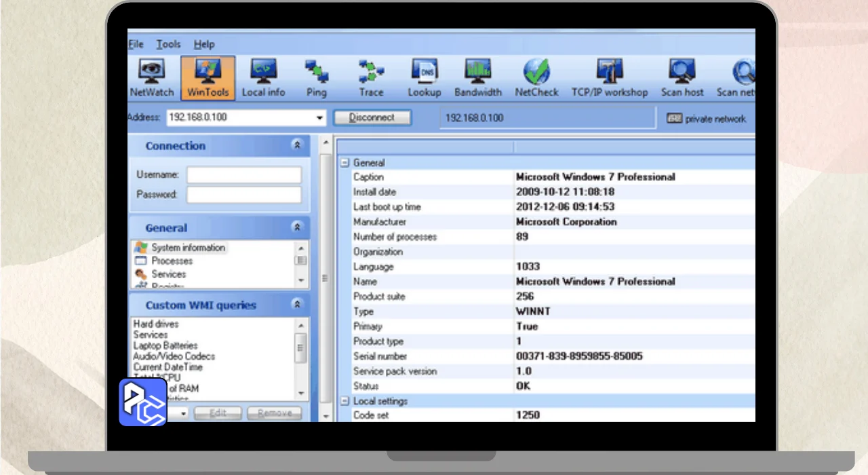868x475 pixels.
Task: Select the Product suite row
Action: [x=547, y=297]
